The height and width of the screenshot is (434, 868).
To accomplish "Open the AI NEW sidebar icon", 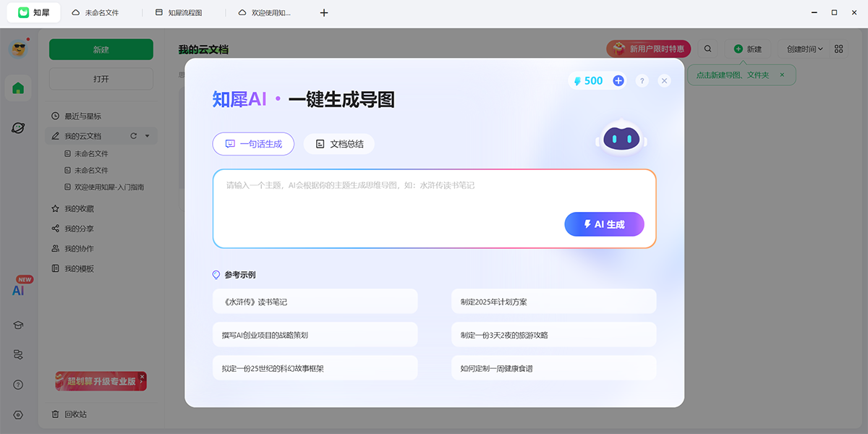I will pos(19,289).
